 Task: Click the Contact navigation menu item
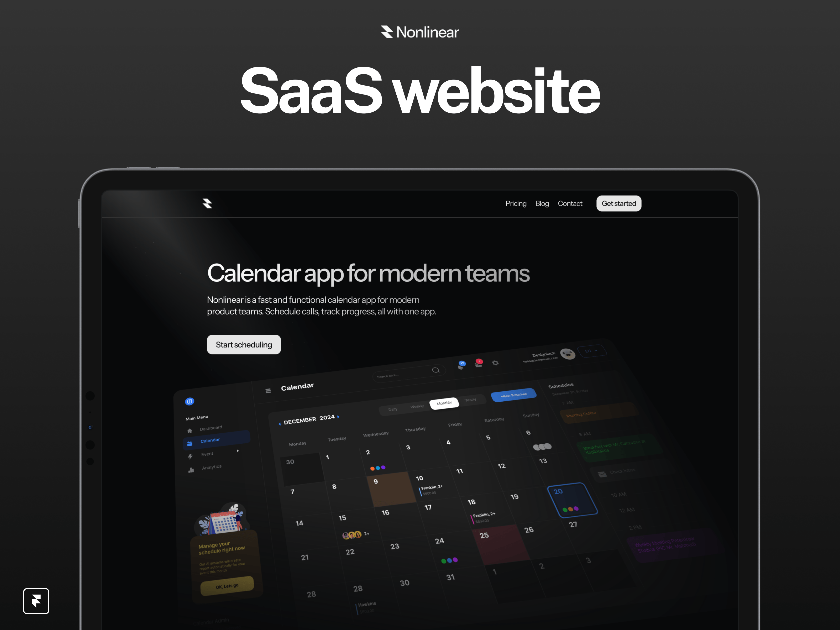click(x=569, y=204)
